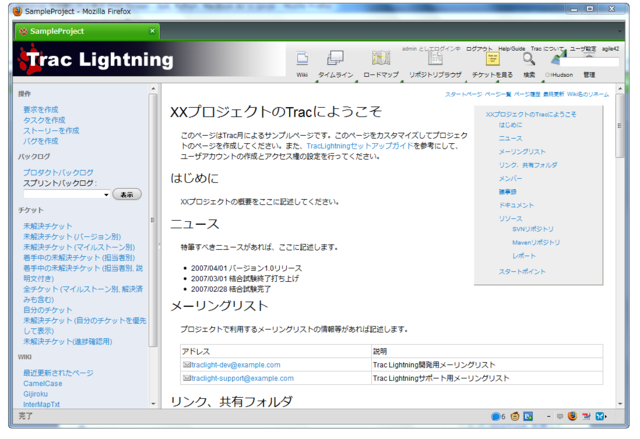The width and height of the screenshot is (640, 439).
Task: Open 未解決チケット (マイルストーン別) report link
Action: 79,247
